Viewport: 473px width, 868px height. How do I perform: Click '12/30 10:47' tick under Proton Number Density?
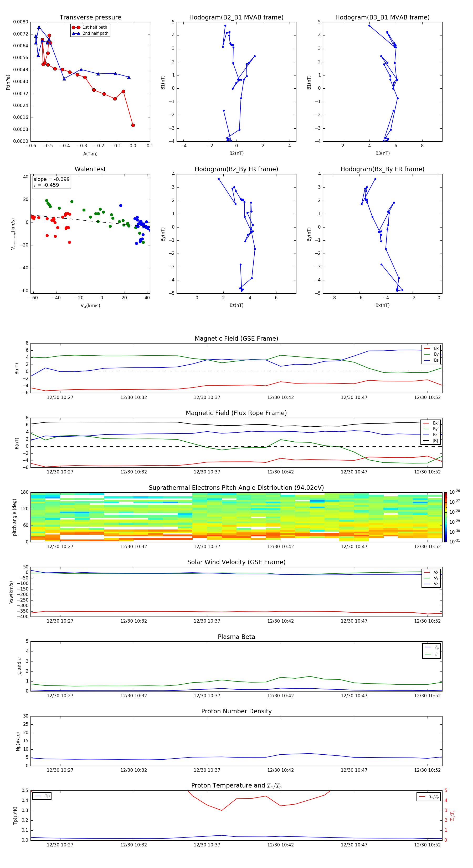(354, 770)
